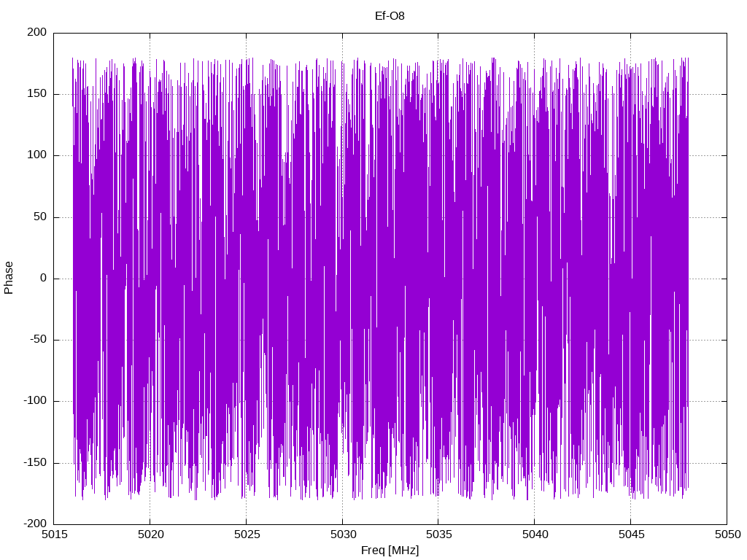Screen dimensions: 747x560
Task: Click the y-axis tick label -200
Action: 35,524
